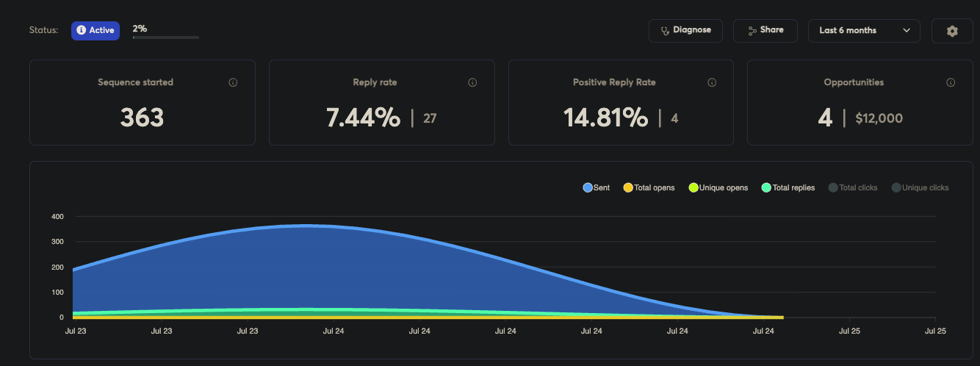Viewport: 980px width, 366px height.
Task: Click the 7.44% reply rate value
Action: 364,118
